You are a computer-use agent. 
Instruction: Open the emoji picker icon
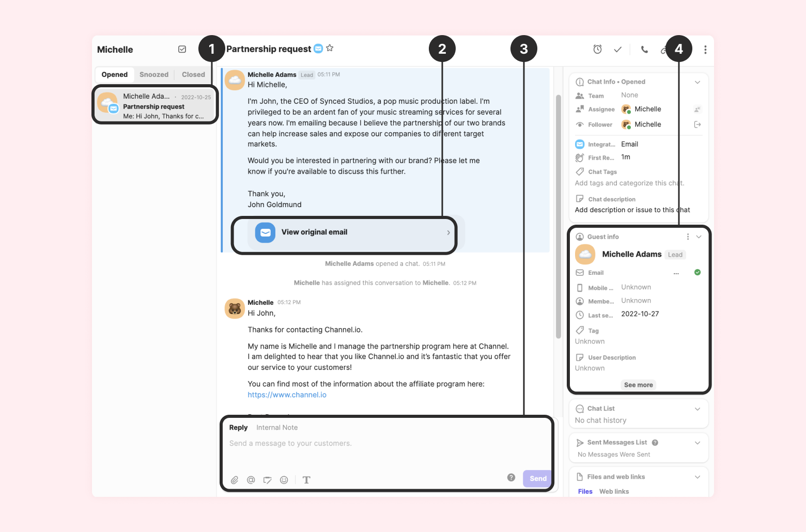click(x=284, y=480)
